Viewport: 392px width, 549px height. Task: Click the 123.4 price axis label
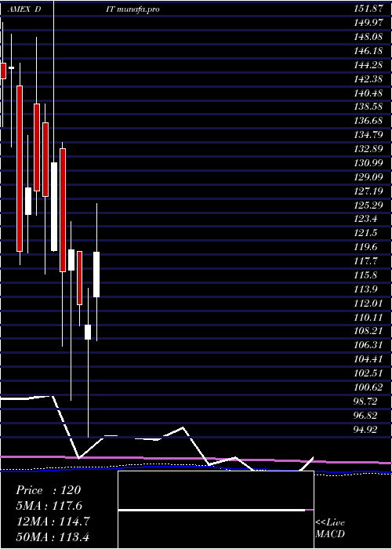point(367,219)
